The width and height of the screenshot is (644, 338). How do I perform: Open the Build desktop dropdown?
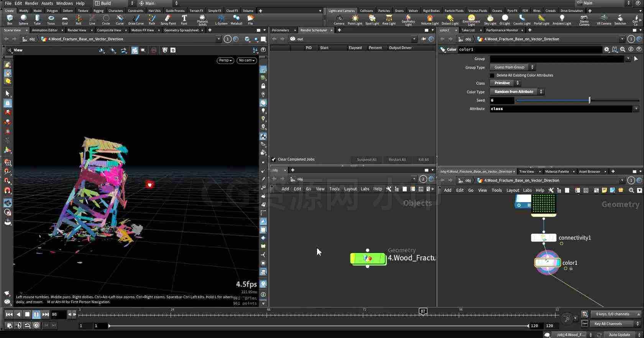(114, 3)
